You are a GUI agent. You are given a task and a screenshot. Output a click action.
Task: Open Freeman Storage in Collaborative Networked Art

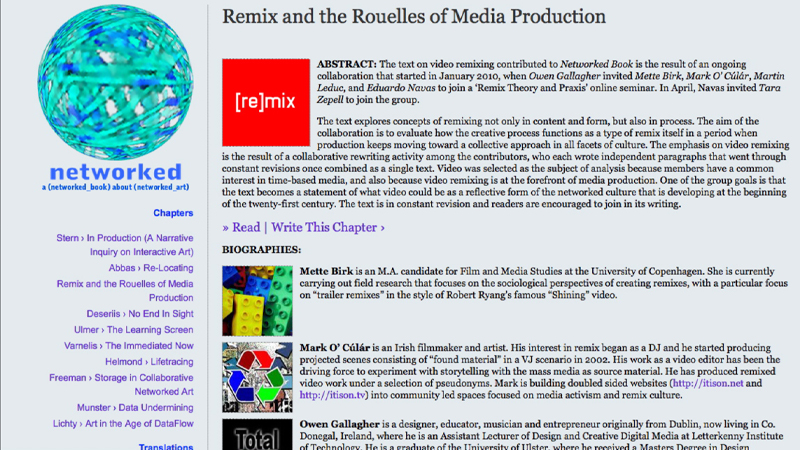(121, 385)
